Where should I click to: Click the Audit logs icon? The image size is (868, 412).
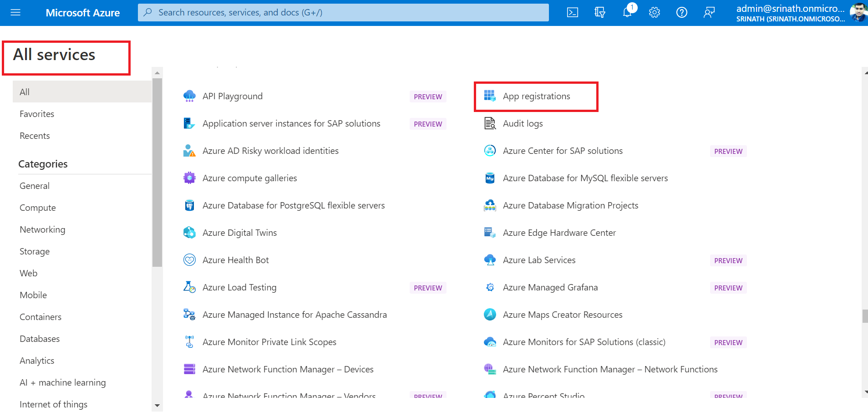point(490,123)
